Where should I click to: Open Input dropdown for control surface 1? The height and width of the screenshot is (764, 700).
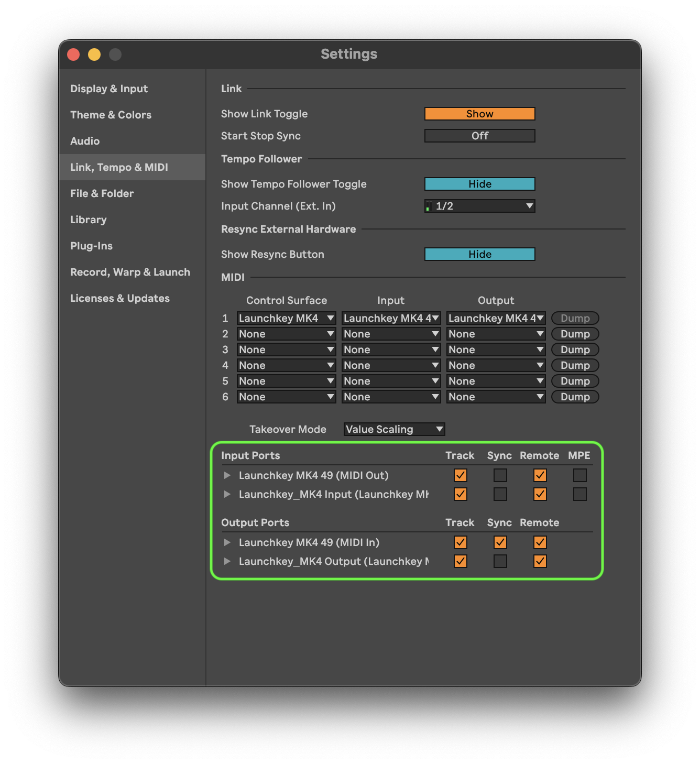click(x=391, y=318)
